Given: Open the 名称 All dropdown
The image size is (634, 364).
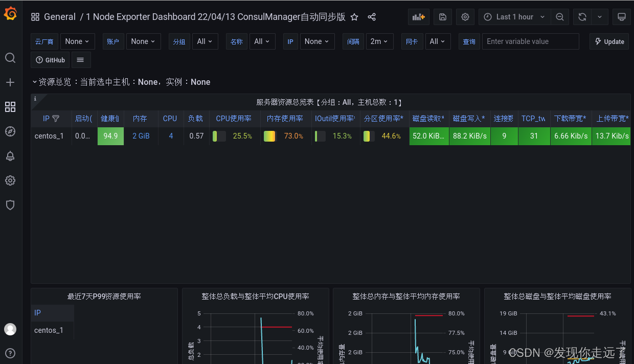Looking at the screenshot, I should pyautogui.click(x=262, y=41).
